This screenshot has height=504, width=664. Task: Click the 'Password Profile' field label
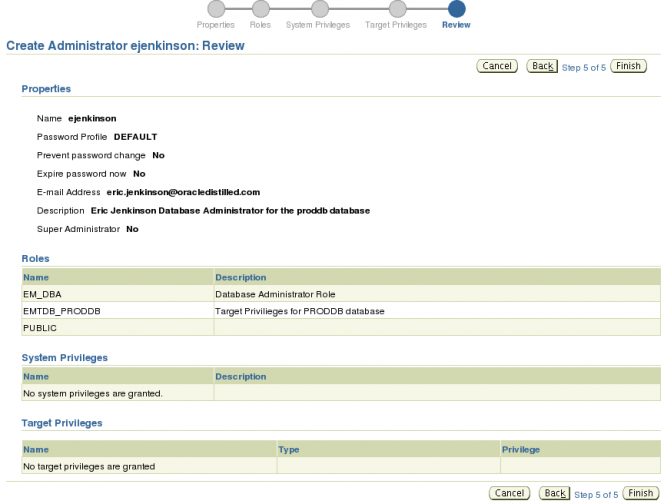pos(72,137)
